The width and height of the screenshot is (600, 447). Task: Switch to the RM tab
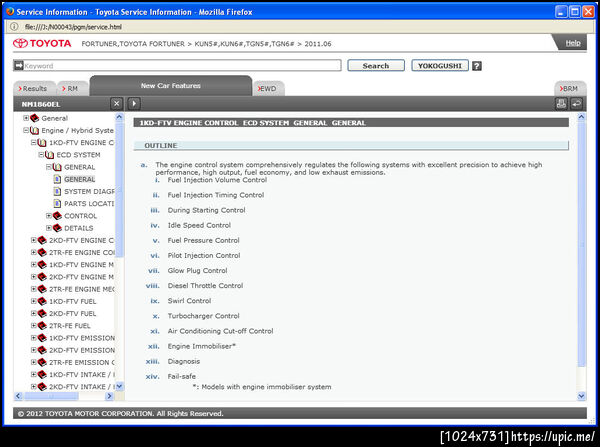coord(72,88)
